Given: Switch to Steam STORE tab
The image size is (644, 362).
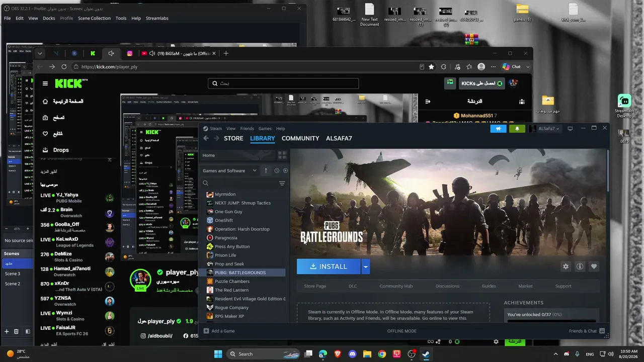Looking at the screenshot, I should tap(233, 138).
